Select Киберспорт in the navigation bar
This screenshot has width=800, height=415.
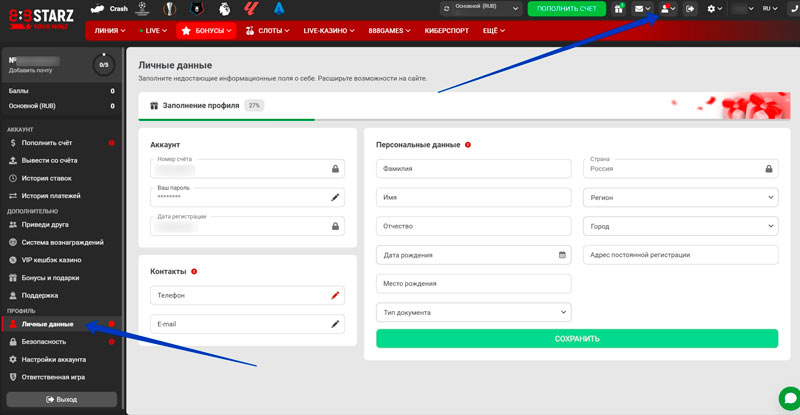point(447,31)
